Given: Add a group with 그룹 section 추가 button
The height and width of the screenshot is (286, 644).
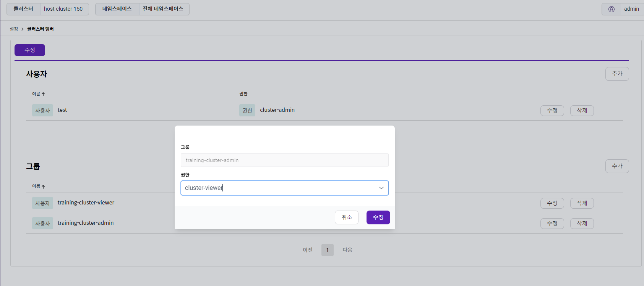Looking at the screenshot, I should [x=617, y=166].
